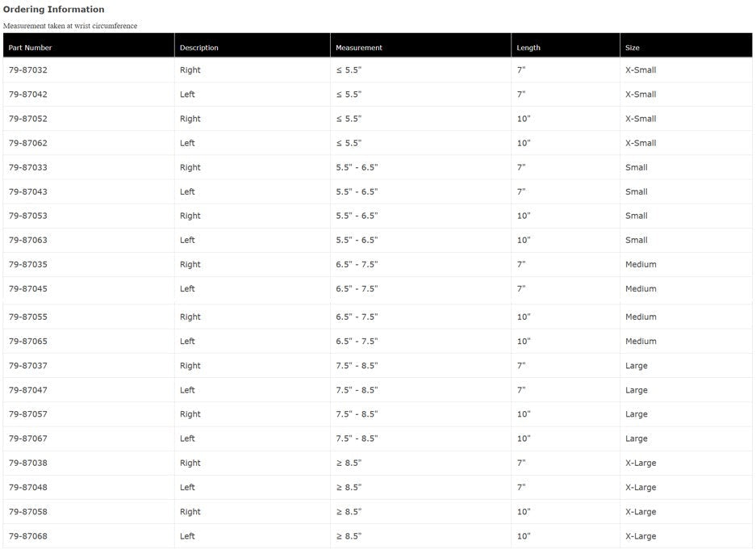Click part number 79-87068 in last row

(x=28, y=536)
